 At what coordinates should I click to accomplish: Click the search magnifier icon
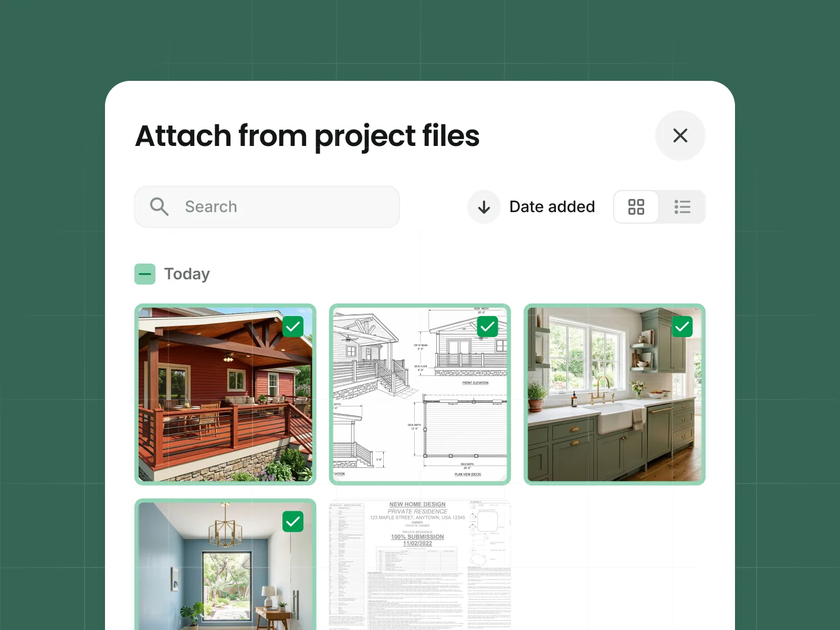[159, 206]
